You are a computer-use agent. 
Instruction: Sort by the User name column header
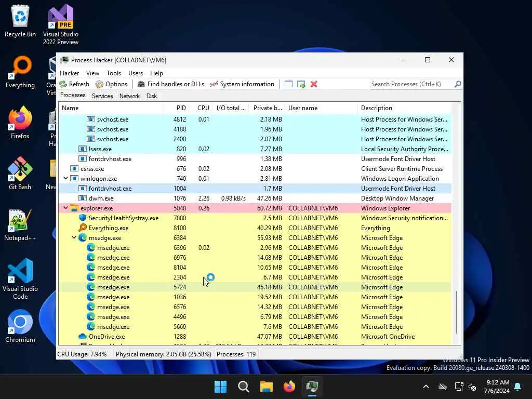click(321, 108)
